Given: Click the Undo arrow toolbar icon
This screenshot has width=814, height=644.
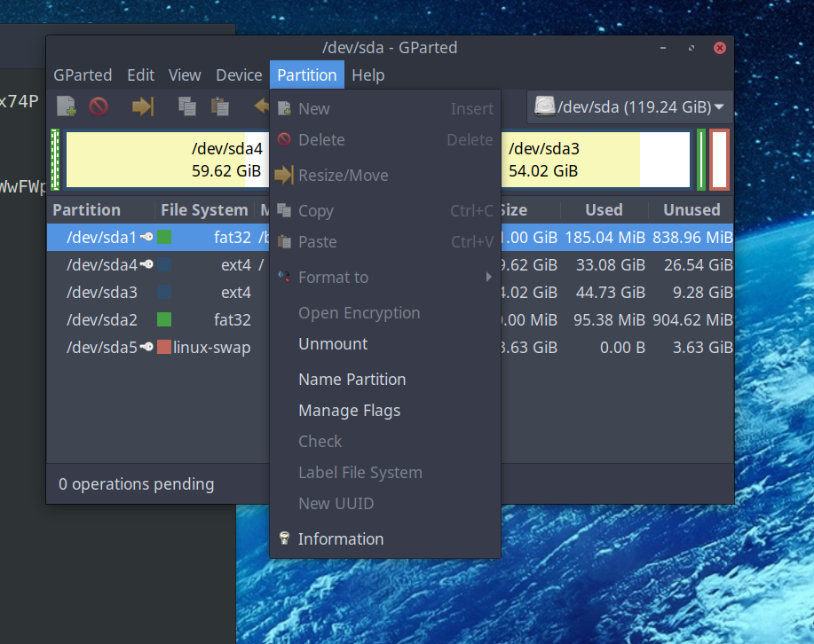Looking at the screenshot, I should pyautogui.click(x=261, y=106).
